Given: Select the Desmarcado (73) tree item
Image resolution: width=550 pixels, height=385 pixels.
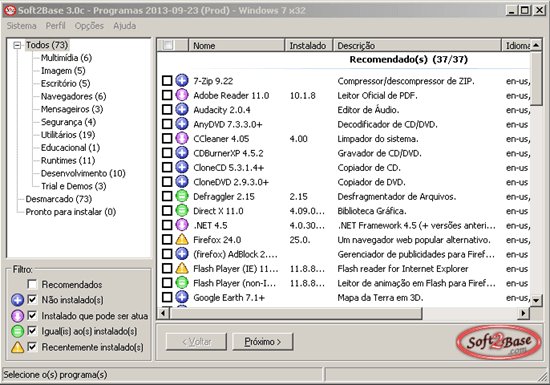Looking at the screenshot, I should (x=59, y=199).
